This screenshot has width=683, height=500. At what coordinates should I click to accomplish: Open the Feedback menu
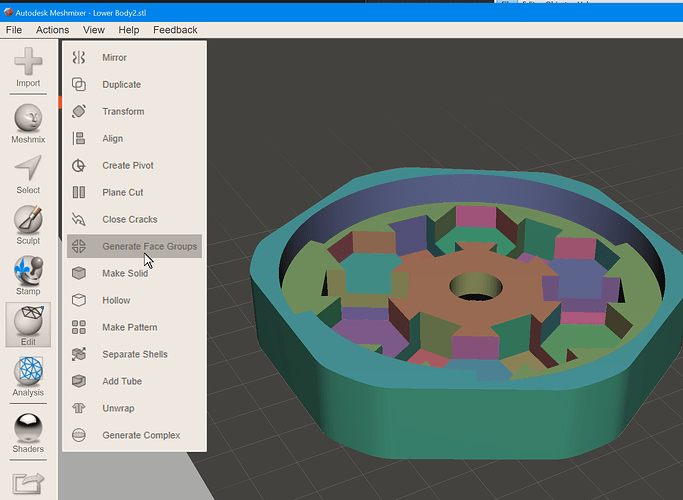[175, 30]
